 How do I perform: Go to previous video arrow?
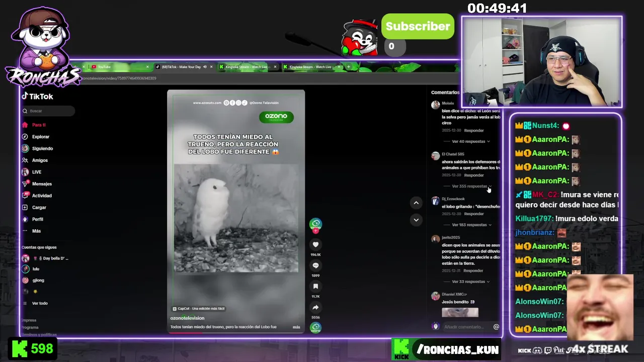point(416,203)
